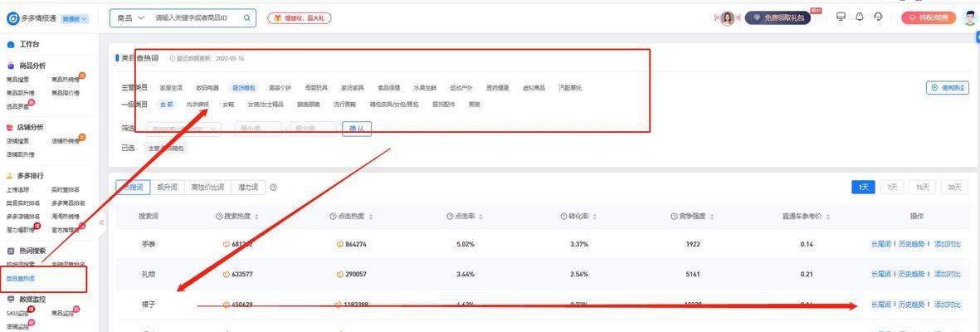Image resolution: width=980 pixels, height=332 pixels.
Task: Open 长尾词 link for 手表 row
Action: tap(880, 244)
